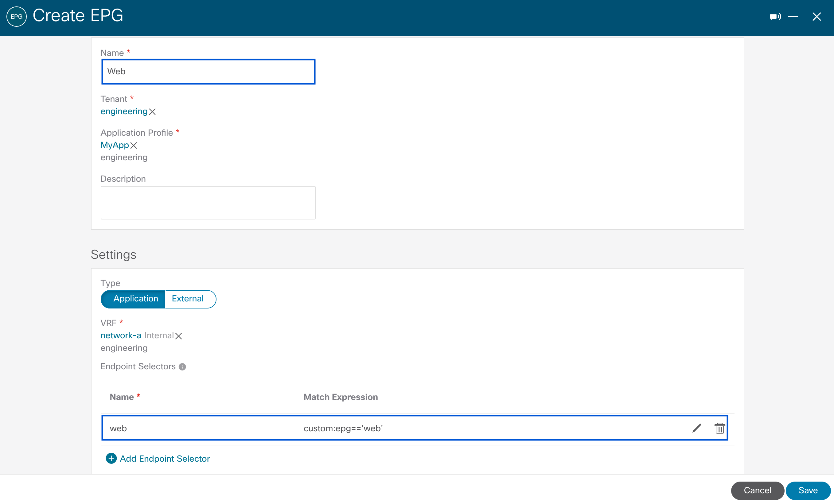Show Endpoint Selectors info tooltip
Viewport: 834px width, 504px height.
pyautogui.click(x=182, y=367)
